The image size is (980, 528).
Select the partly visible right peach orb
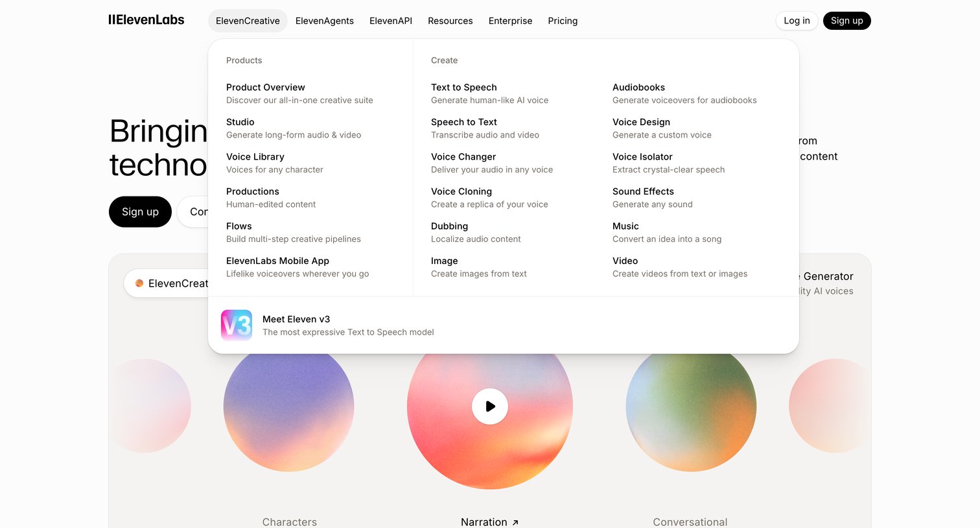point(830,406)
